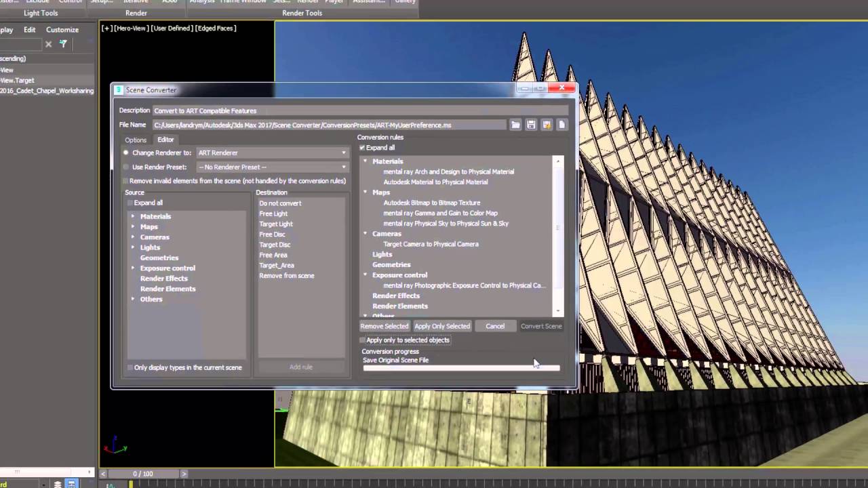Expand Exposure control in the Source tree

[133, 268]
